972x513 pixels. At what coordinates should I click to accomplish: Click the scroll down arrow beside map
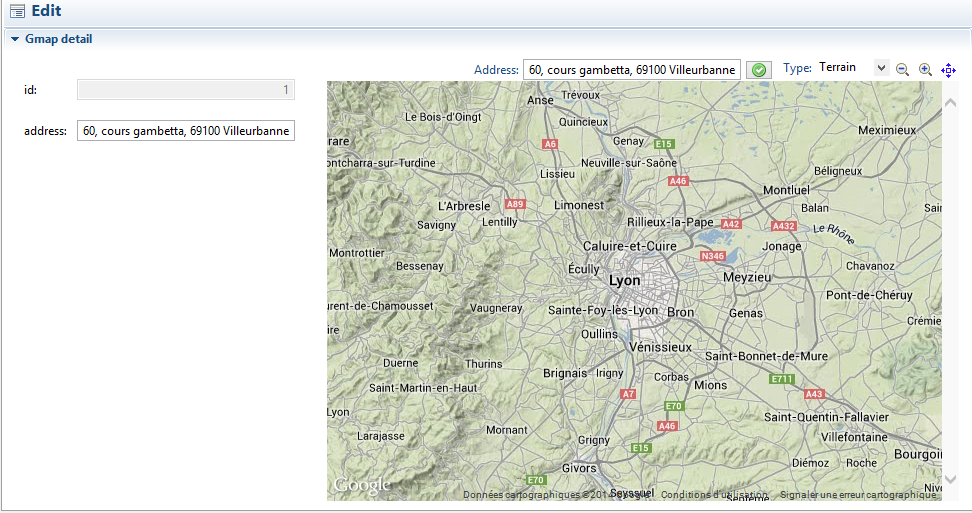pos(950,479)
